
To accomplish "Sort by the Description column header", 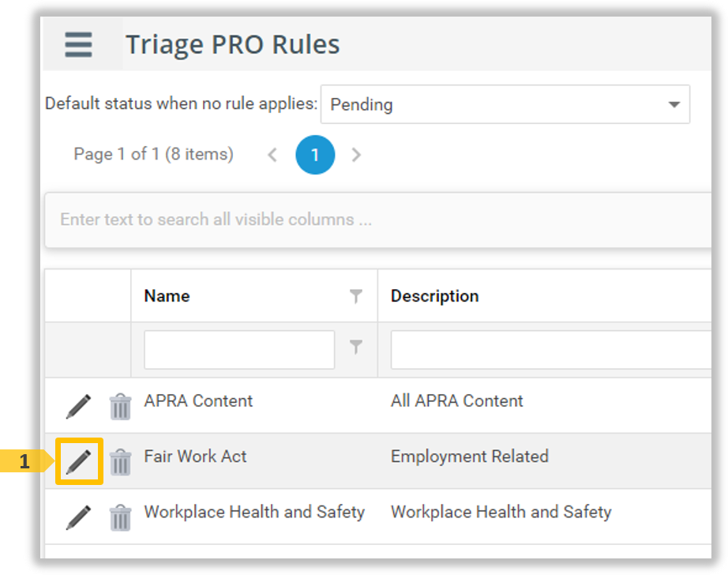I will [435, 296].
